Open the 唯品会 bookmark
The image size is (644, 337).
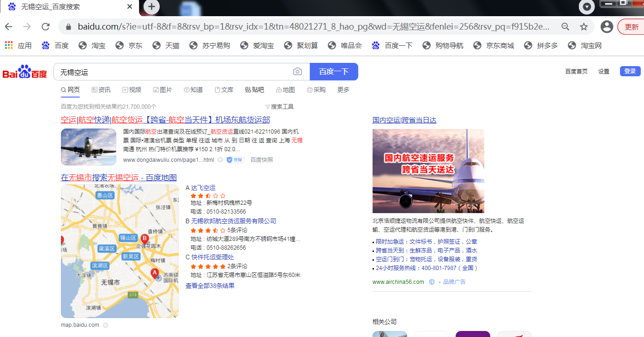point(345,45)
